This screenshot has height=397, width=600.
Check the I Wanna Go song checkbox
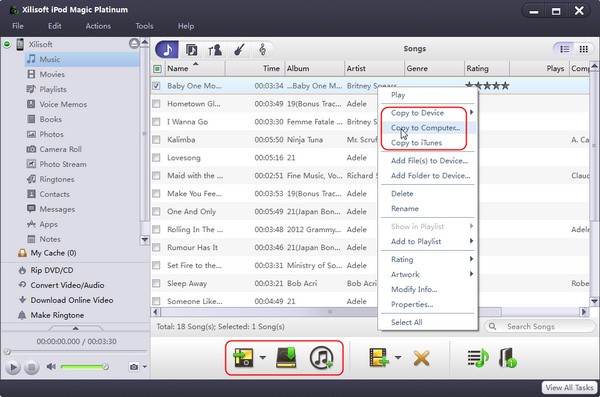tap(156, 122)
